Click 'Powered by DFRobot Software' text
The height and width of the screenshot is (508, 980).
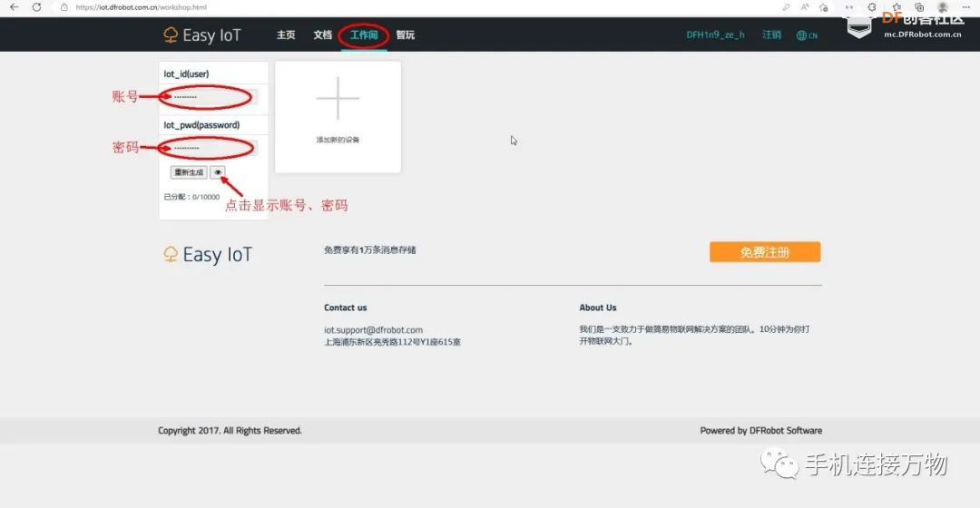pos(760,431)
